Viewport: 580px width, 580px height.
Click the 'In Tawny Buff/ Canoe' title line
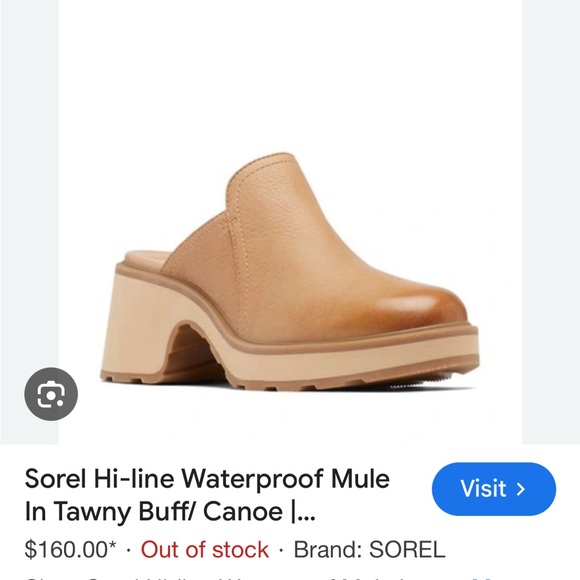pyautogui.click(x=154, y=512)
